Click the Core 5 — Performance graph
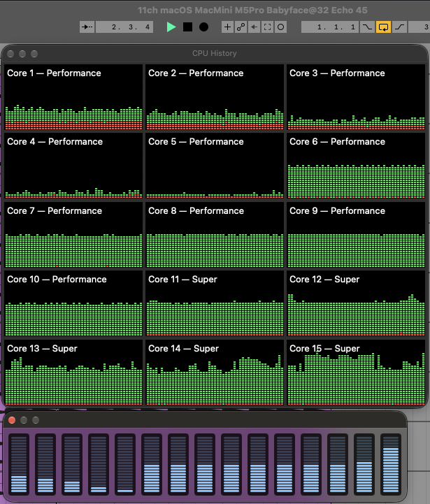Viewport: 430px width, 504px height. point(215,166)
